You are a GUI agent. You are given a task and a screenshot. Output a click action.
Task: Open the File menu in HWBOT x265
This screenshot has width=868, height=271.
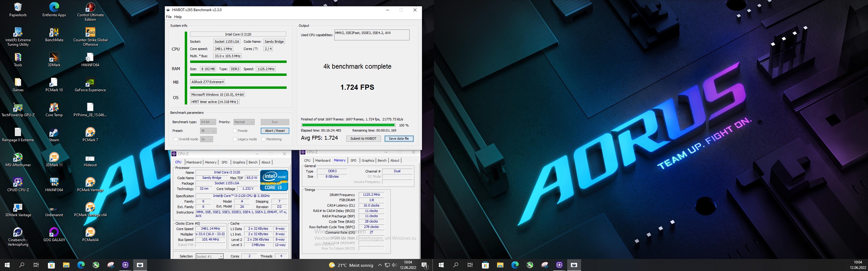(169, 17)
